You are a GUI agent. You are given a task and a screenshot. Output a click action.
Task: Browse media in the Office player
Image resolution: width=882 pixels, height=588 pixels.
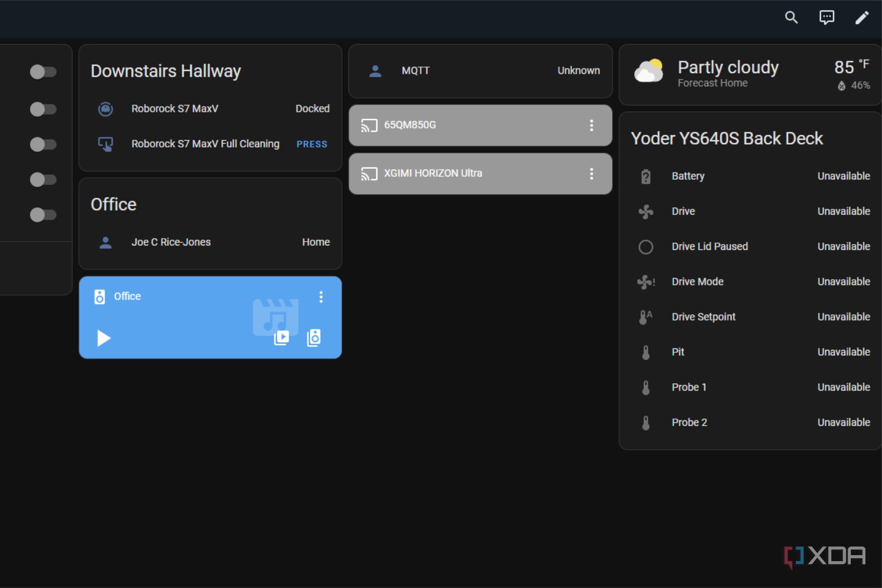click(281, 338)
